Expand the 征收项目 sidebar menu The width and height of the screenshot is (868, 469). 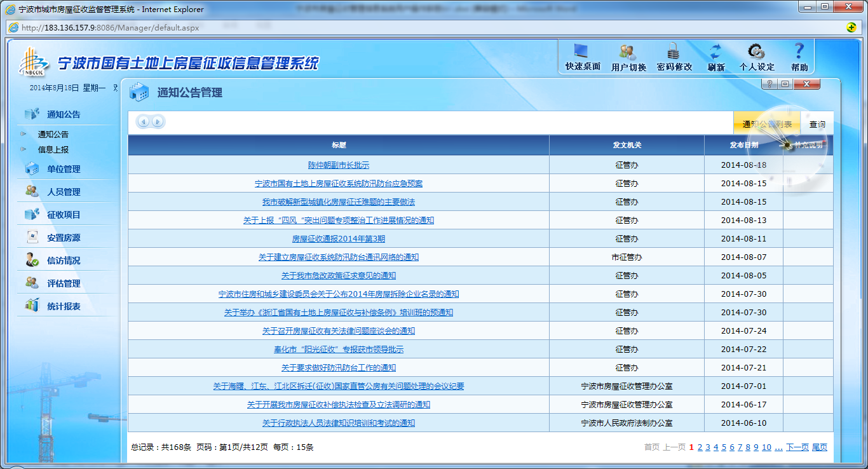coord(64,215)
